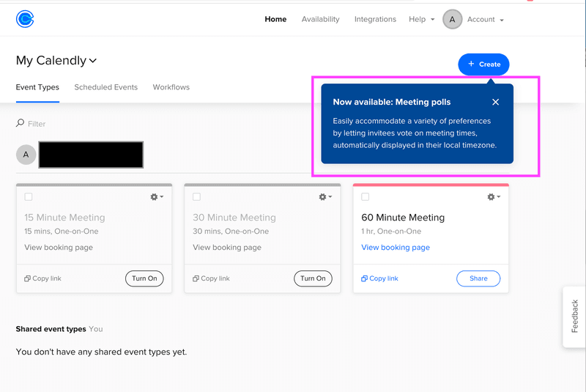
Task: Open the Help dropdown menu
Action: 421,20
